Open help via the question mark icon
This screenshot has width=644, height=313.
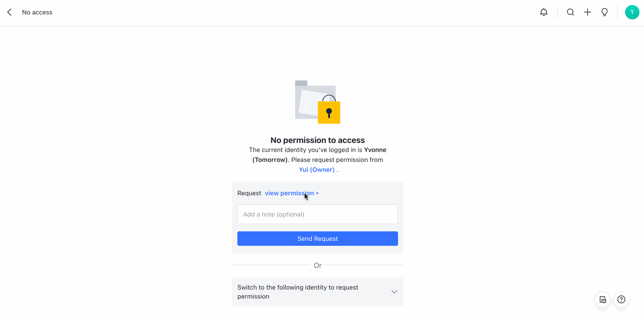(x=621, y=299)
